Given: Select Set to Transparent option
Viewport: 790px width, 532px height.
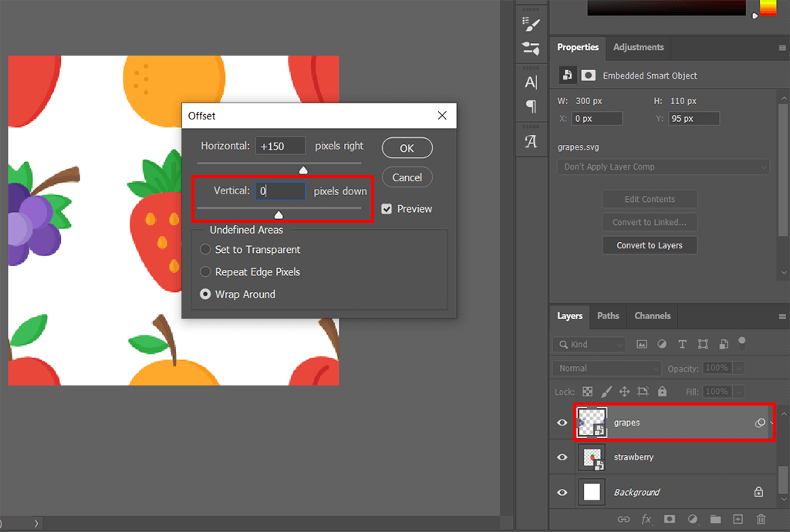Looking at the screenshot, I should click(205, 249).
